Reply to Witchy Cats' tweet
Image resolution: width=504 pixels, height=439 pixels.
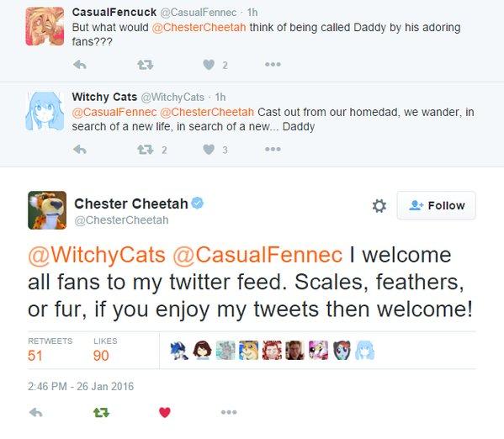pos(80,150)
